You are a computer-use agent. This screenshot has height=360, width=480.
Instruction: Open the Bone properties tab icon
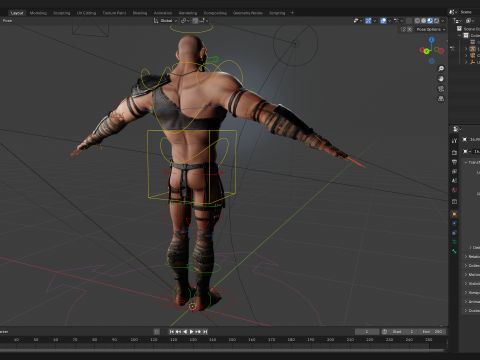tap(454, 251)
